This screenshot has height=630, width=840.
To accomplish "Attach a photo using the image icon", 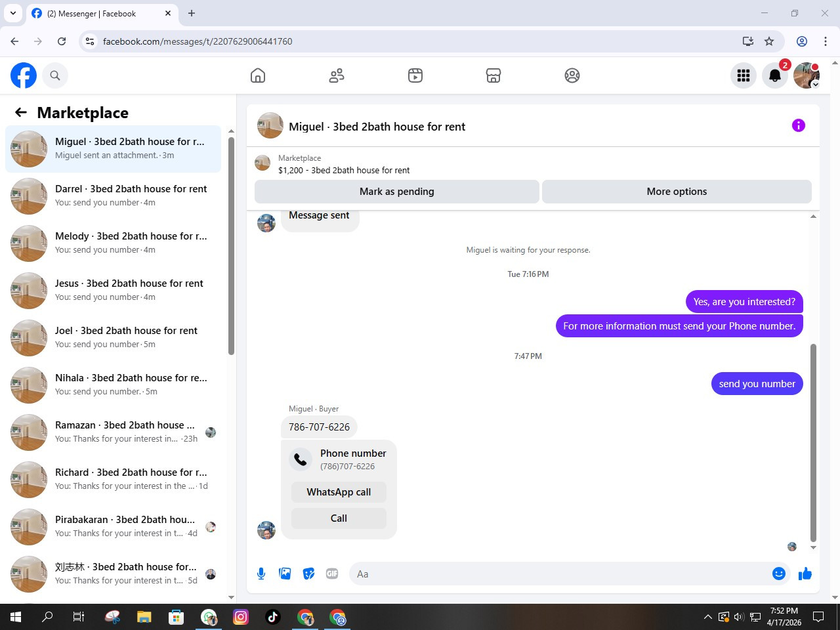I will click(x=285, y=574).
